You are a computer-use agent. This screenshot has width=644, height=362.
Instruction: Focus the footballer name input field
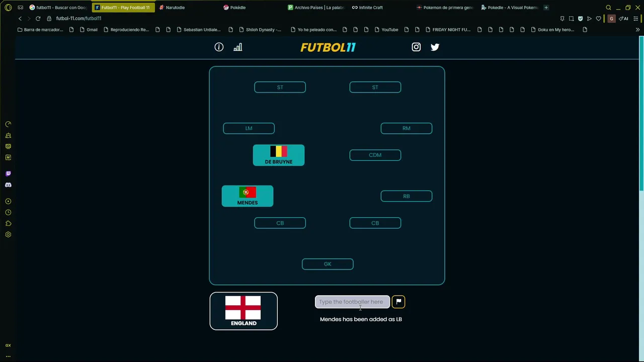[352, 302]
